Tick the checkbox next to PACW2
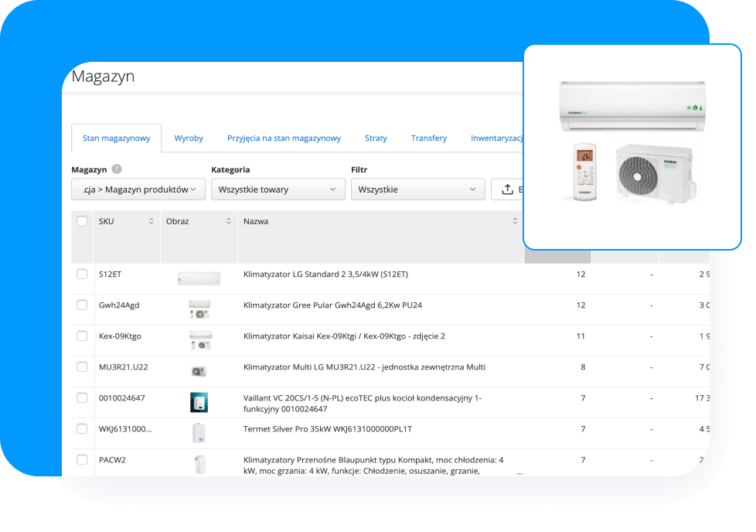 [x=81, y=459]
